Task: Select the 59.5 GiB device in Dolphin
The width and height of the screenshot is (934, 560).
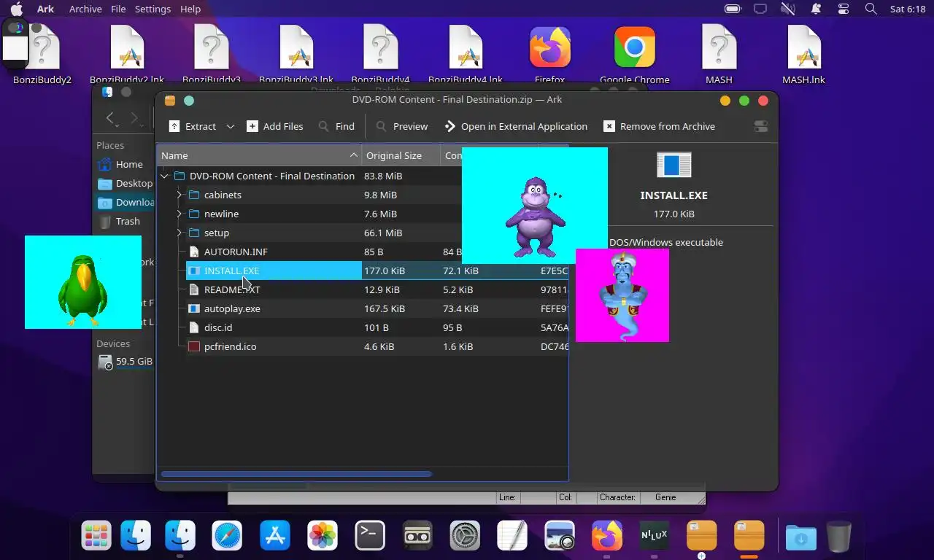Action: 125,361
